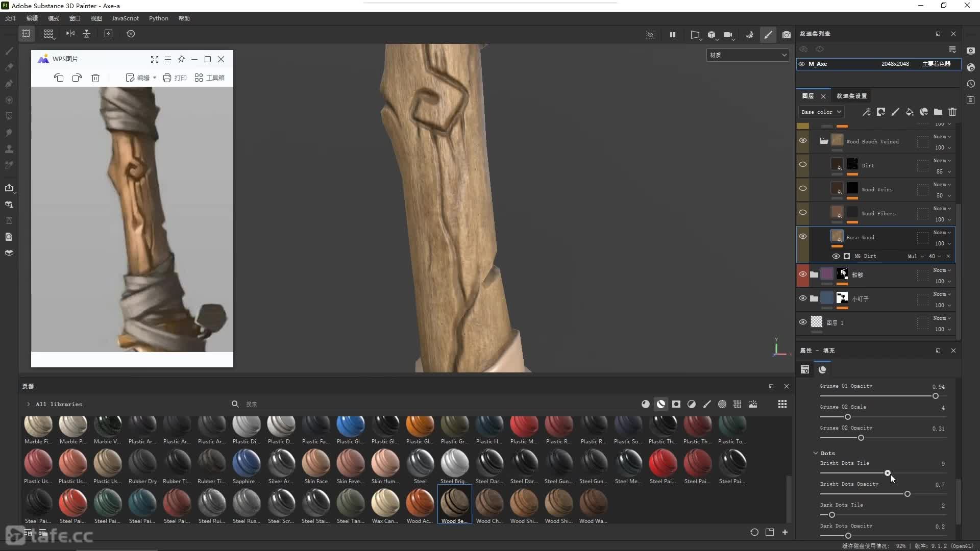Viewport: 980px width, 551px height.
Task: Create a new layer folder
Action: pyautogui.click(x=938, y=112)
